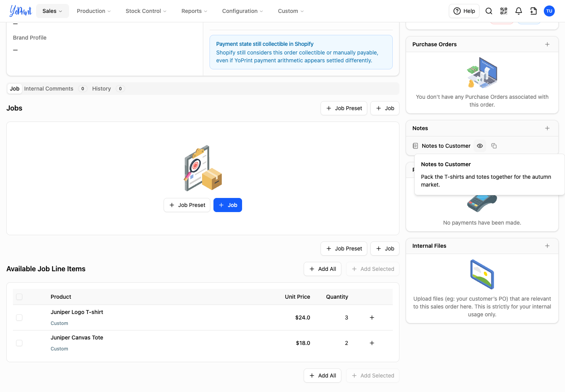Click the YoPrint logo
The image size is (565, 392).
[x=20, y=11]
